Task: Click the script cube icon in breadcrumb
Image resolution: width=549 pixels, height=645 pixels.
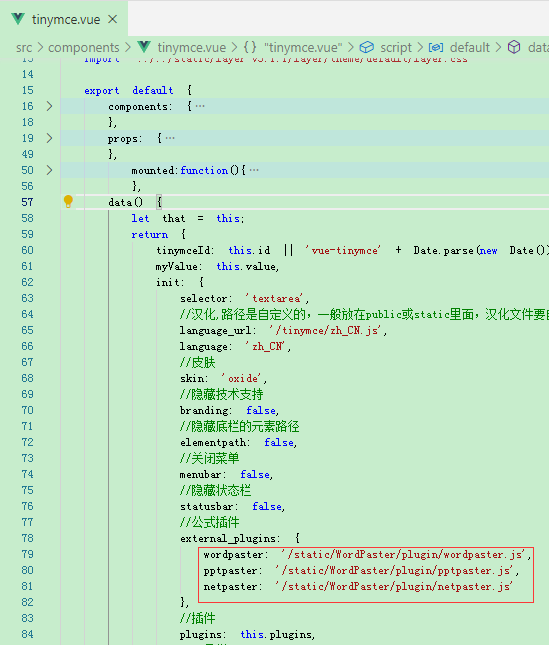Action: (367, 47)
